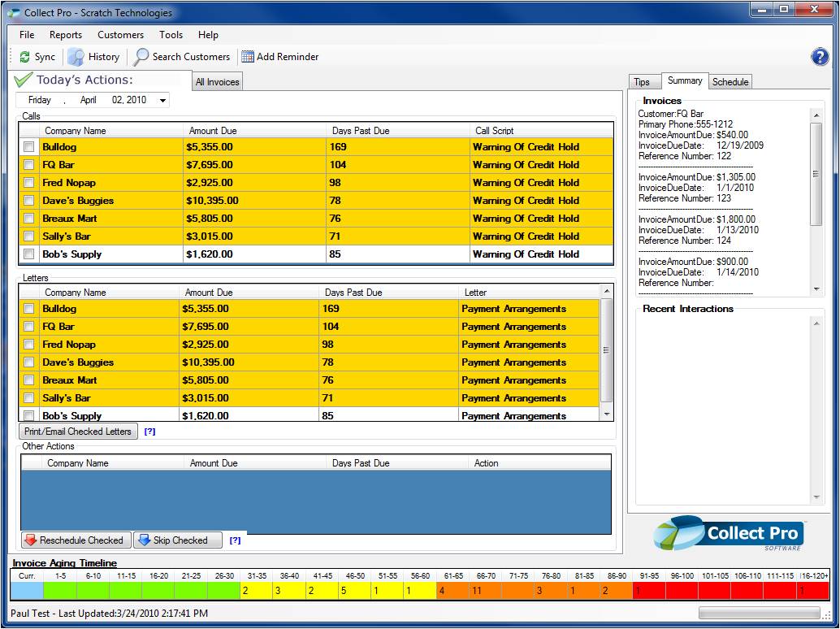This screenshot has height=629, width=840.
Task: Select the 61-65 aging cell showing 4
Action: tap(452, 591)
